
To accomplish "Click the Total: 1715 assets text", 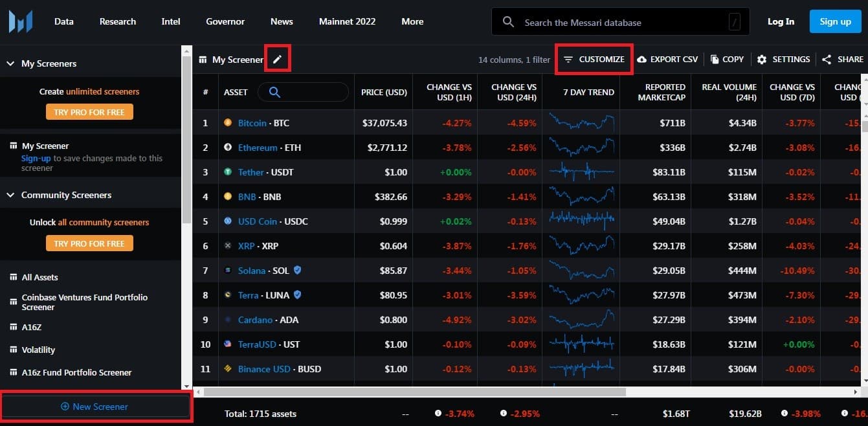I will [x=260, y=413].
